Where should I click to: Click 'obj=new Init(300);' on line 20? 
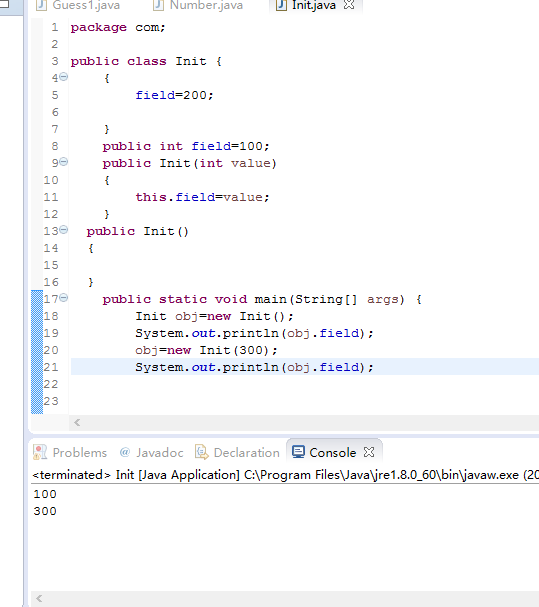tap(206, 350)
